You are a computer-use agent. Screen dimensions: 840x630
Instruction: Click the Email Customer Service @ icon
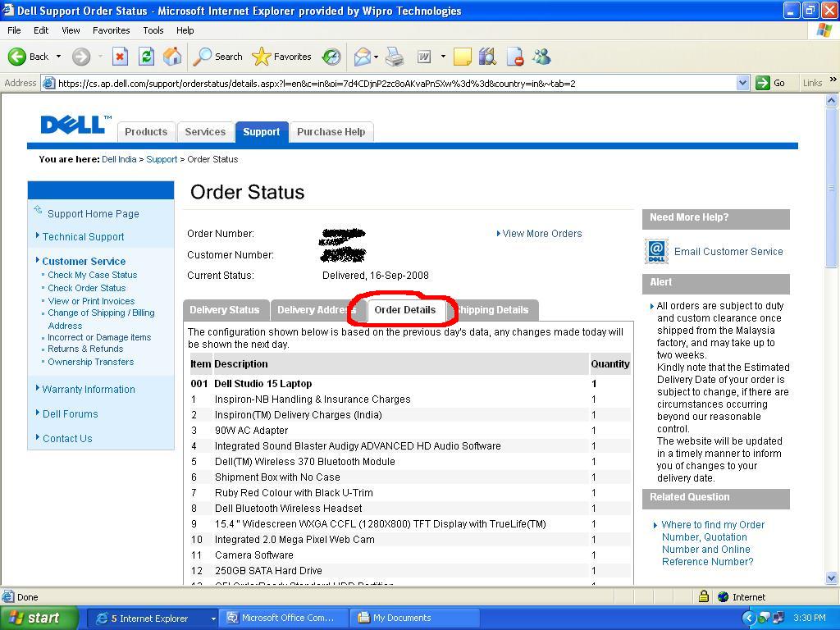tap(656, 251)
